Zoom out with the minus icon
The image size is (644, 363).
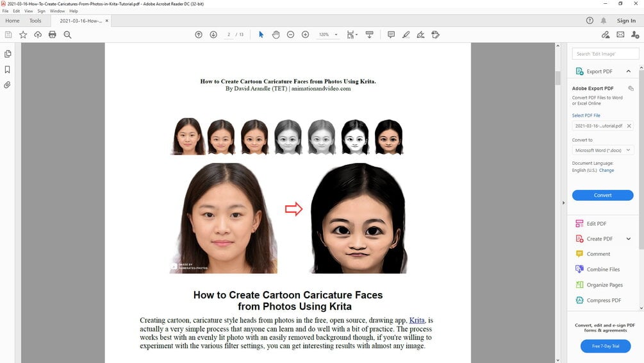coord(290,35)
